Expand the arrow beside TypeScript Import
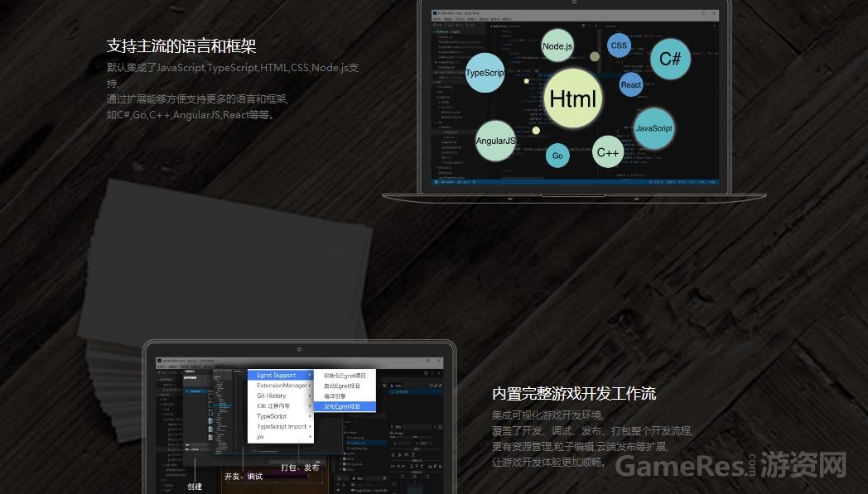This screenshot has height=494, width=868. (310, 426)
